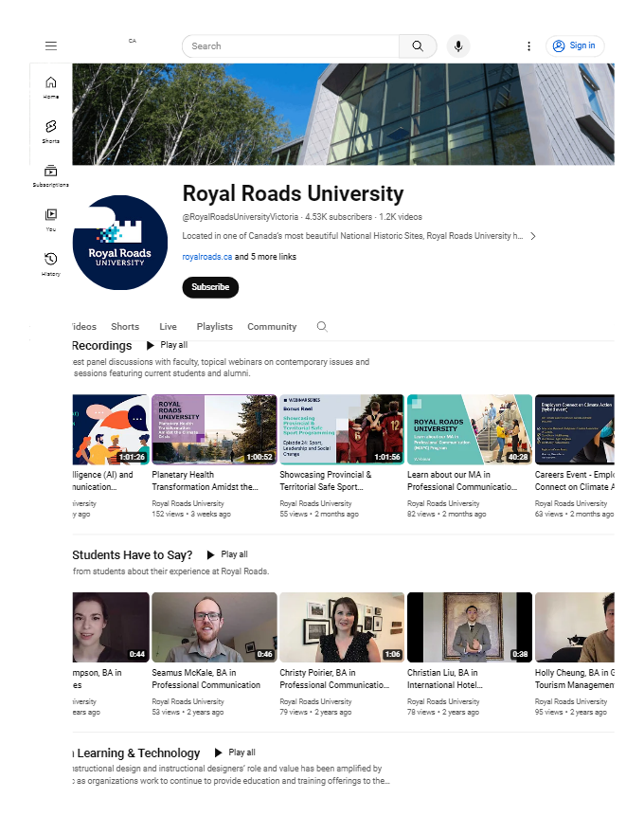The image size is (644, 834).
Task: Open the Christy Poirier video thumbnail
Action: tap(342, 627)
